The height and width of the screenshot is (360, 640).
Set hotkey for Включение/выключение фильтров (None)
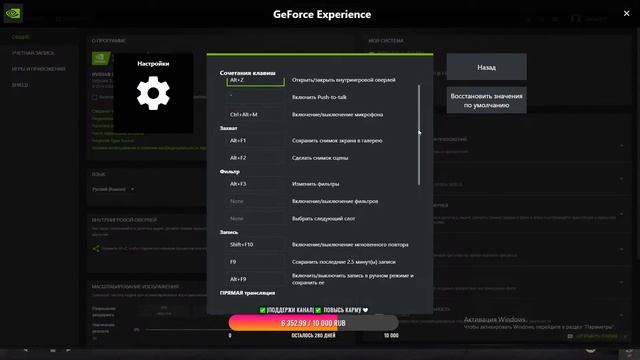click(x=256, y=201)
